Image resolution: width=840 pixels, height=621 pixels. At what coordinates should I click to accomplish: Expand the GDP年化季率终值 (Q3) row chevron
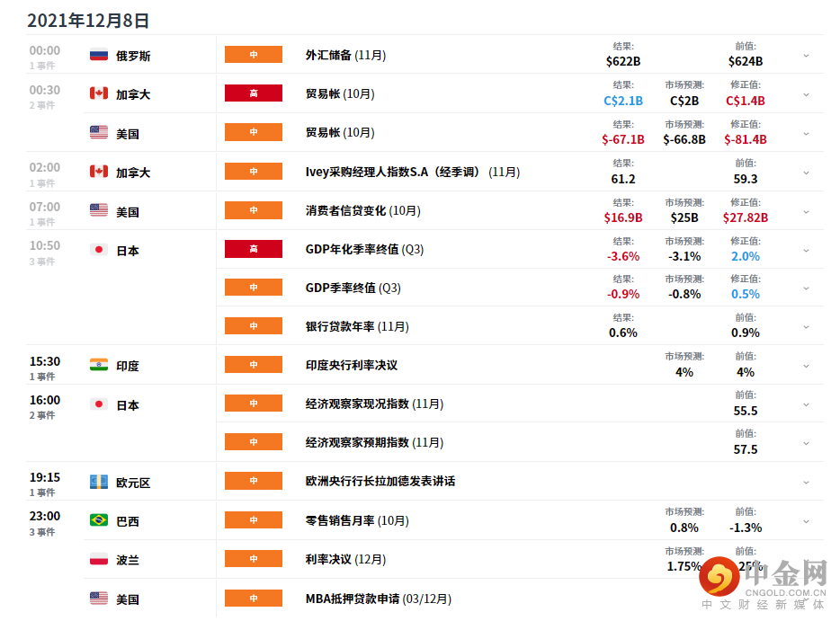[806, 250]
